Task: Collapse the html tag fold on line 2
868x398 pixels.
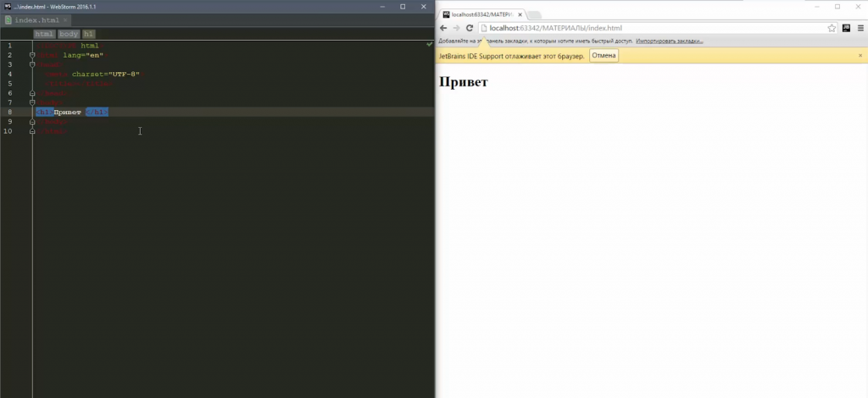Action: tap(32, 55)
